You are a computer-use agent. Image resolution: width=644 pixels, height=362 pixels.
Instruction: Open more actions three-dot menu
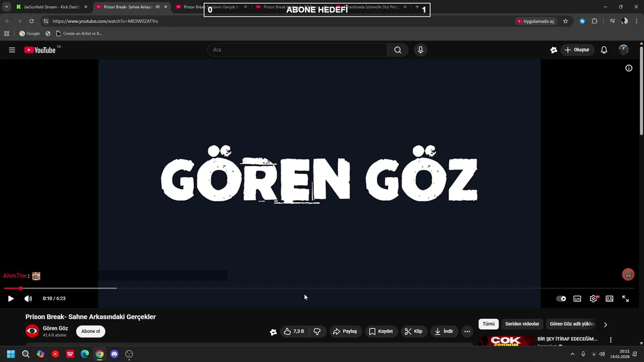[467, 331]
